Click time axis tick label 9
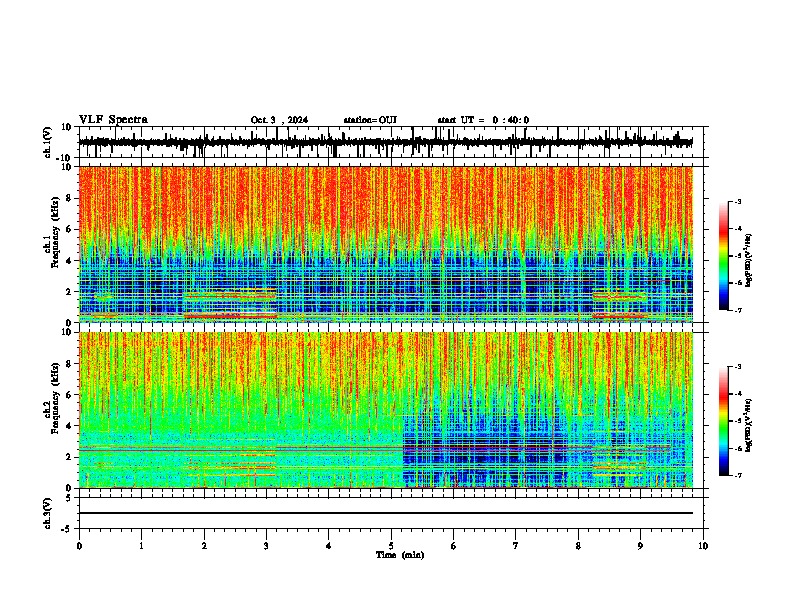The height and width of the screenshot is (612, 792). (640, 546)
